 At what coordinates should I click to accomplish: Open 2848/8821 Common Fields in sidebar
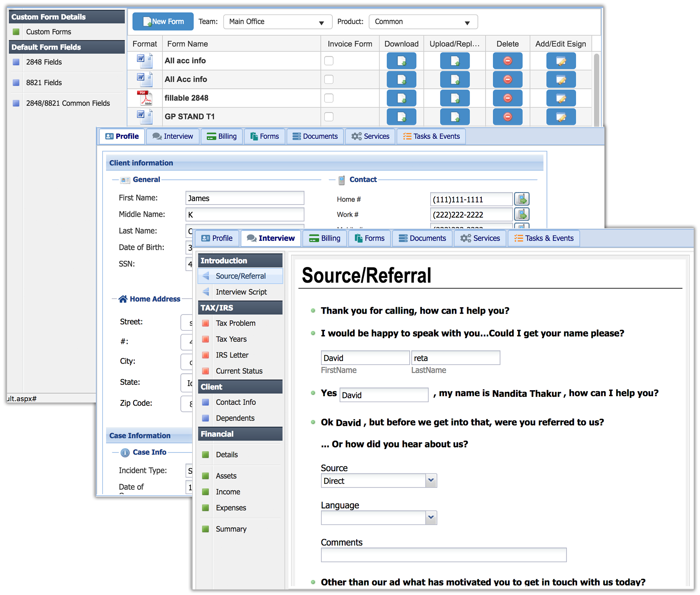tap(68, 103)
